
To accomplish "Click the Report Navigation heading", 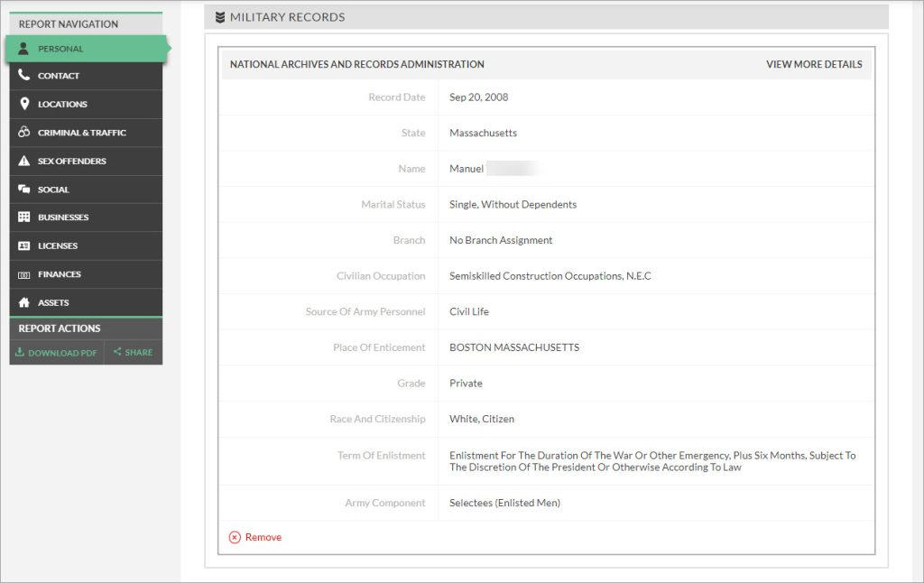I will pyautogui.click(x=69, y=24).
